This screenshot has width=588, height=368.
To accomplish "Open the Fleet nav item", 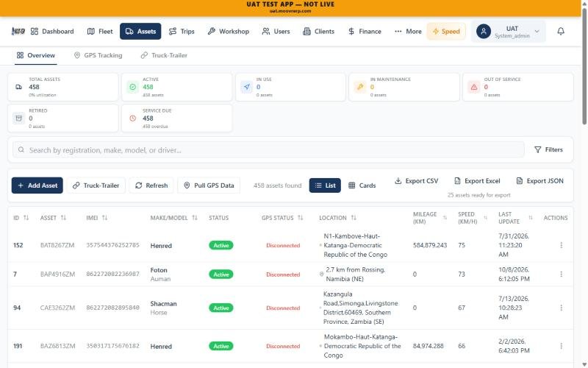I will click(x=100, y=31).
